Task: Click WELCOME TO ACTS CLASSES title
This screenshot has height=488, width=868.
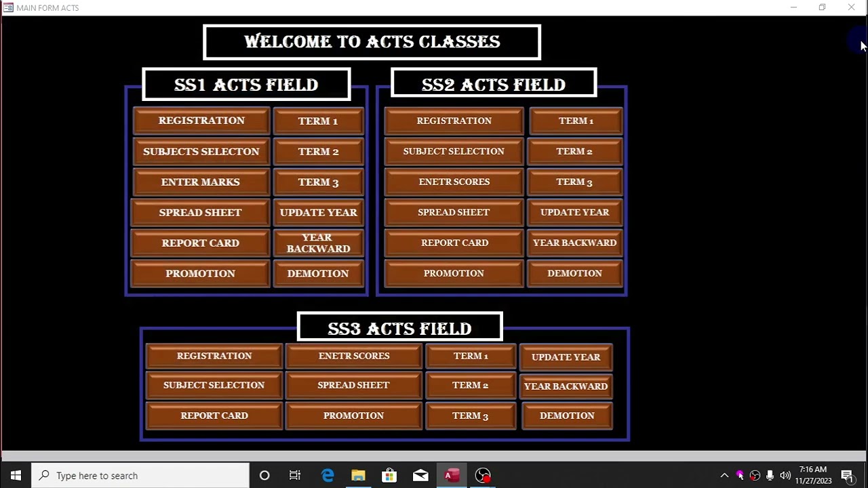Action: tap(372, 42)
